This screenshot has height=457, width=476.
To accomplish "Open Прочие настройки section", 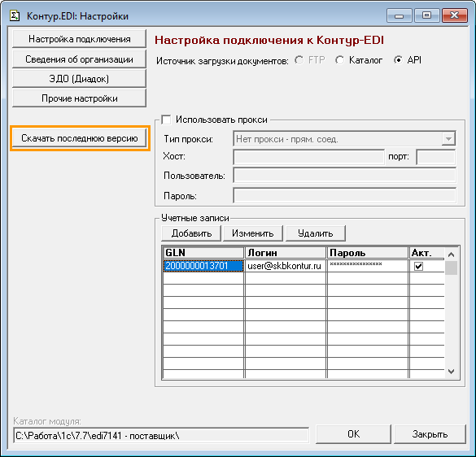I will point(79,98).
